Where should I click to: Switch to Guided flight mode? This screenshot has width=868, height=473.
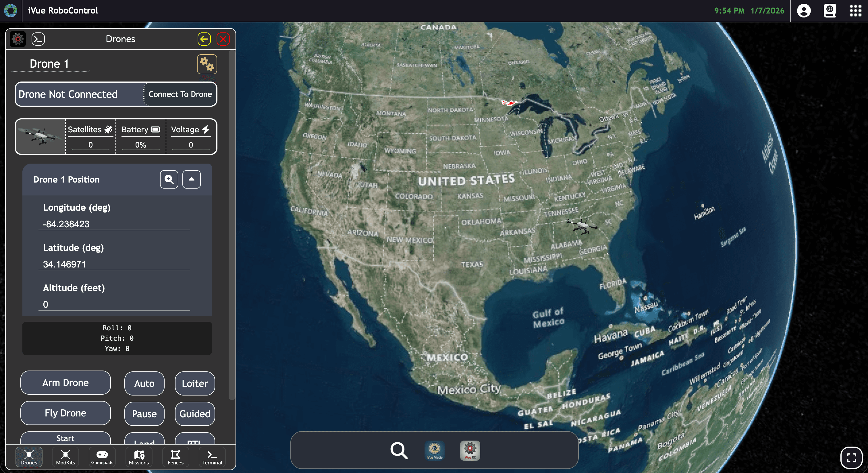tap(194, 413)
